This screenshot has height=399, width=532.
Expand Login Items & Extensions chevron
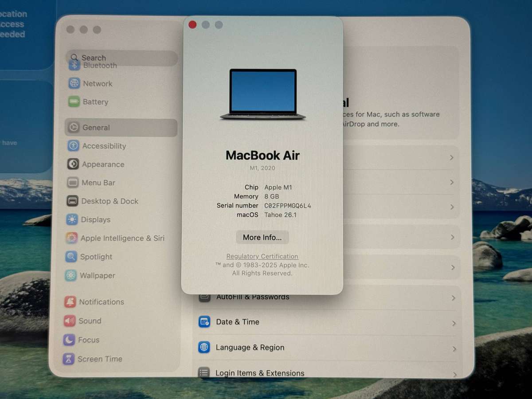pyautogui.click(x=455, y=375)
